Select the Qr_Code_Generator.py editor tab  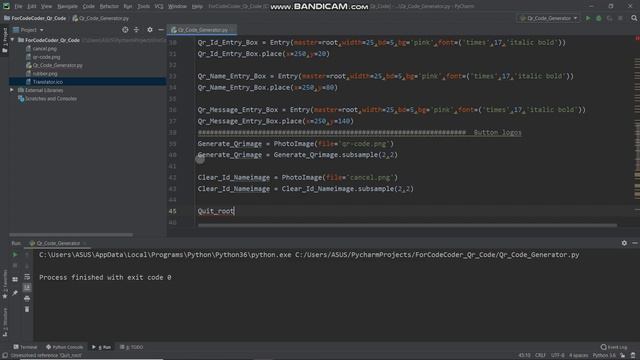point(202,30)
